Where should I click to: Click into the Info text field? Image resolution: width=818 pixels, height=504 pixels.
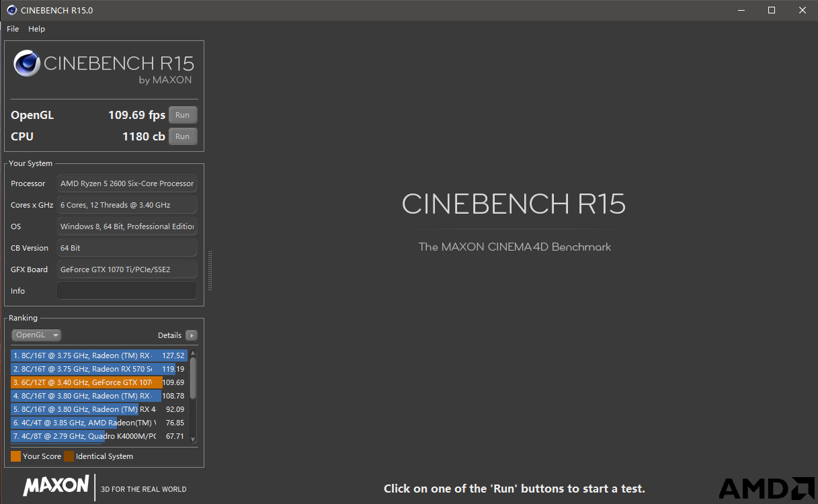pyautogui.click(x=127, y=291)
